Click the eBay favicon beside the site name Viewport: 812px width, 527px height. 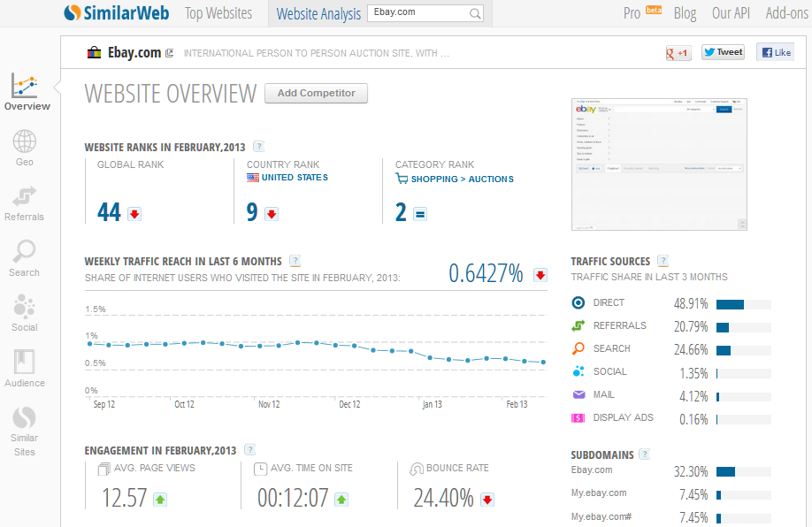tap(94, 52)
